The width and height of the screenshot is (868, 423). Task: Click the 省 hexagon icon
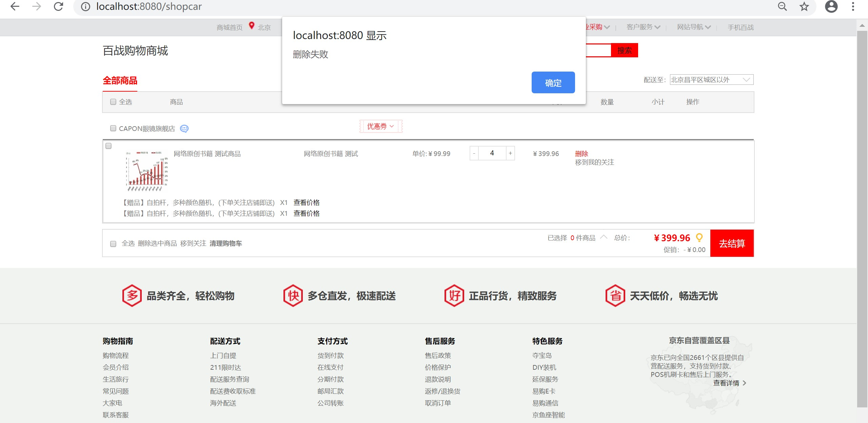pos(615,295)
